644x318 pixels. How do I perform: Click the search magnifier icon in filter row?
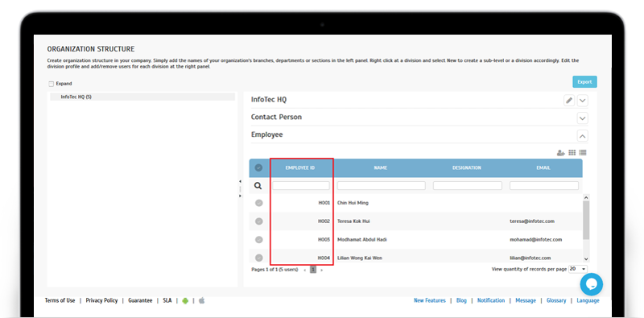click(x=258, y=186)
